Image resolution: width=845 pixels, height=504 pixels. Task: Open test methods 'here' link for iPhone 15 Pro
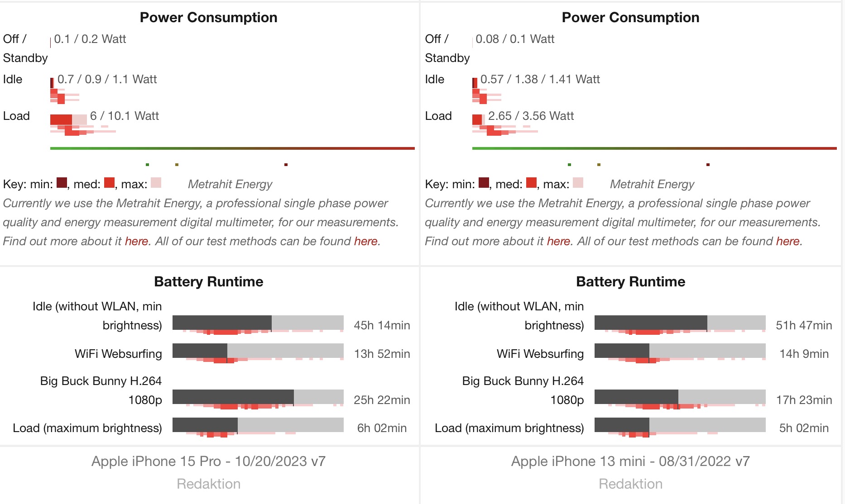[x=365, y=241]
